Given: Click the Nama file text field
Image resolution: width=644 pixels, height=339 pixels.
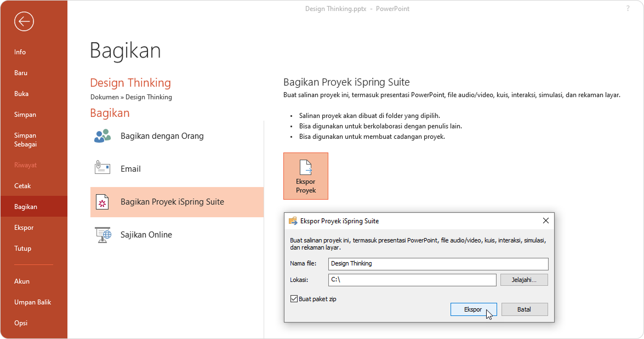Looking at the screenshot, I should pos(438,264).
